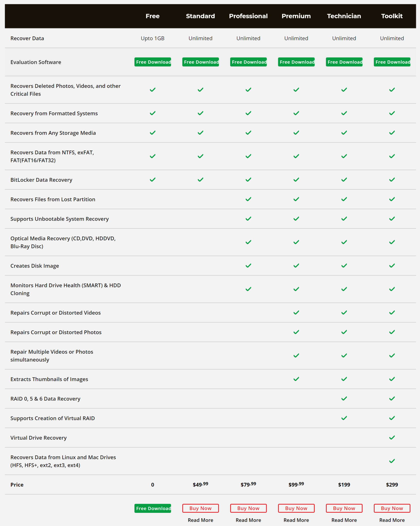The height and width of the screenshot is (526, 420).
Task: Click Standard checkmark for BitLocker Data Recovery
Action: point(200,180)
